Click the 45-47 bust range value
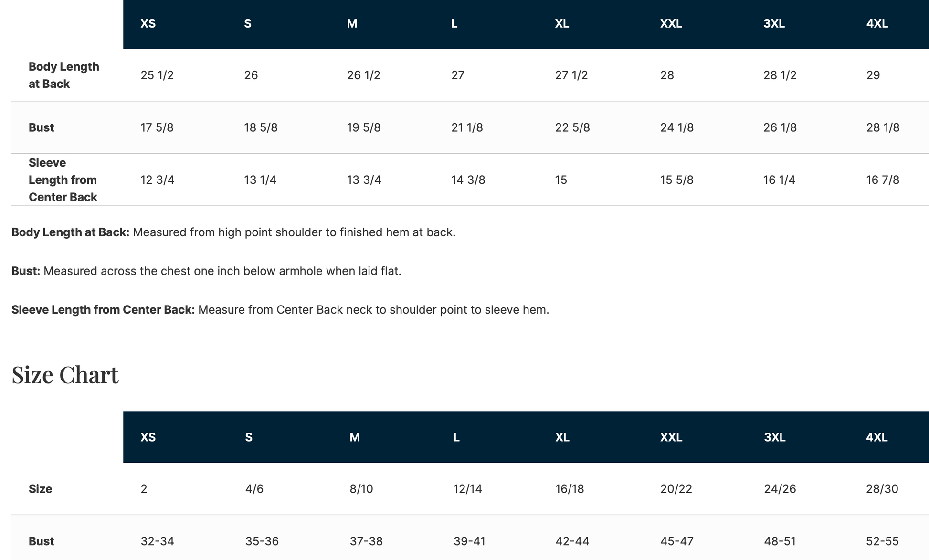This screenshot has height=560, width=929. click(x=676, y=541)
